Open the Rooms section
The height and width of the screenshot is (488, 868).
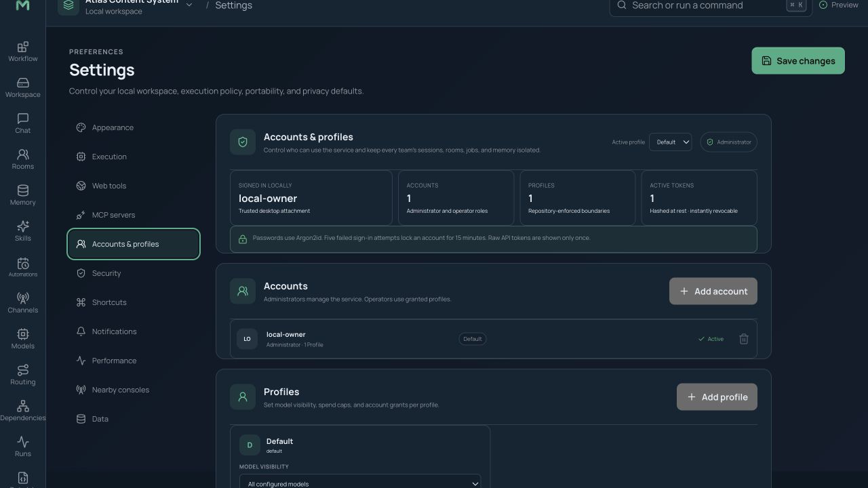[22, 159]
